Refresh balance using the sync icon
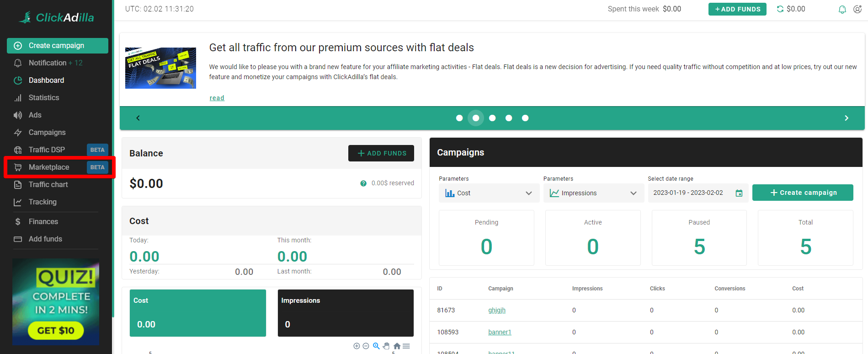This screenshot has width=868, height=354. click(x=780, y=9)
